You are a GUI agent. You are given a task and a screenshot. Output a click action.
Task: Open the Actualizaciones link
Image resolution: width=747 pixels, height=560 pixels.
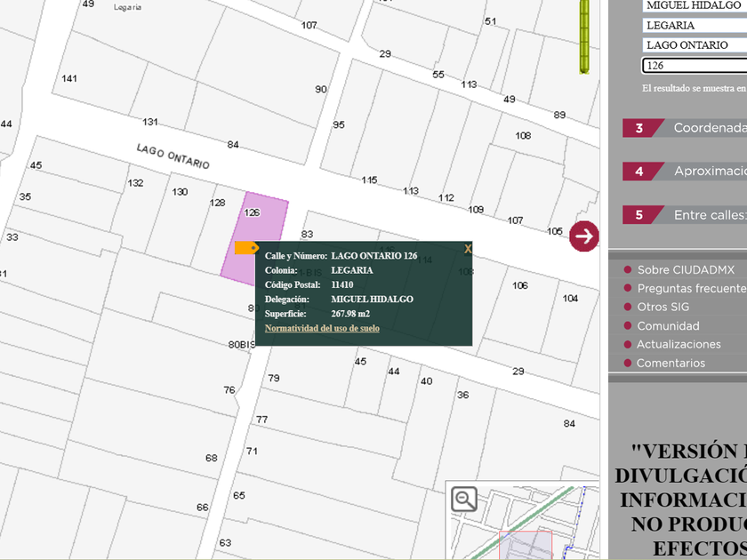point(679,344)
